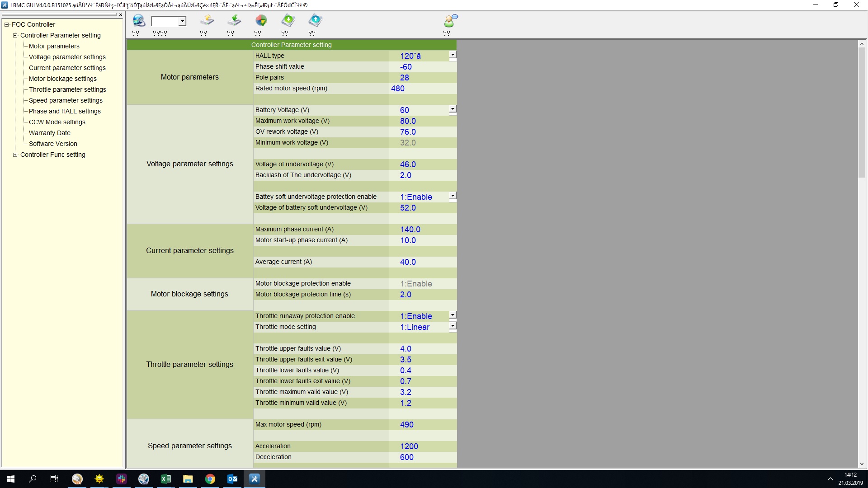Click the vertical scrollbar down arrow

tap(862, 464)
